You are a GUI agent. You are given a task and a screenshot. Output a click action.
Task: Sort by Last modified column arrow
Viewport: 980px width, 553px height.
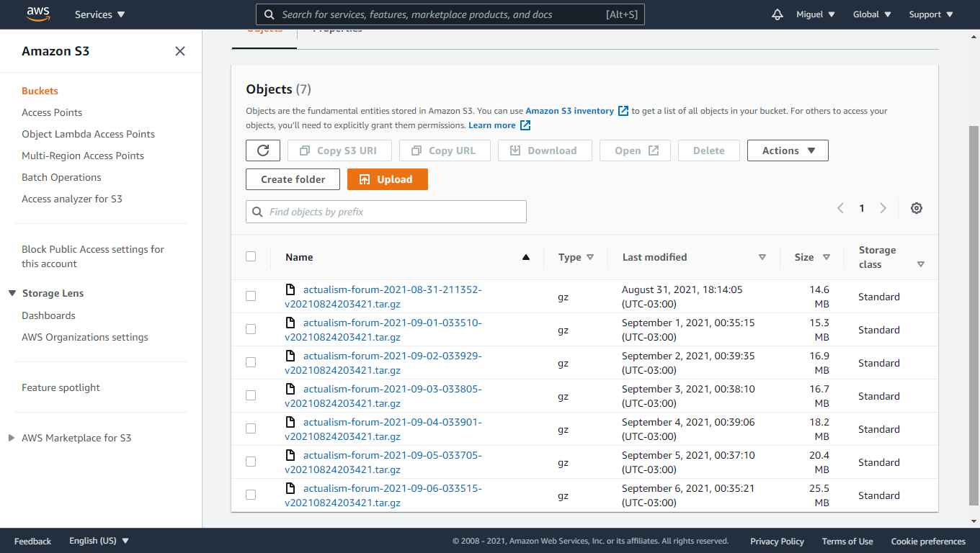[x=762, y=257]
